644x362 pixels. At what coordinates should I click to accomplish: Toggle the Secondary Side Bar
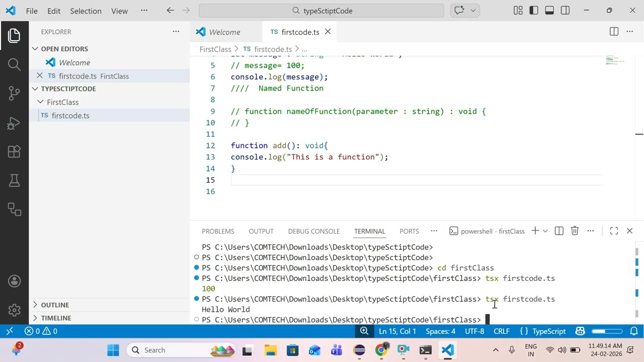[565, 11]
